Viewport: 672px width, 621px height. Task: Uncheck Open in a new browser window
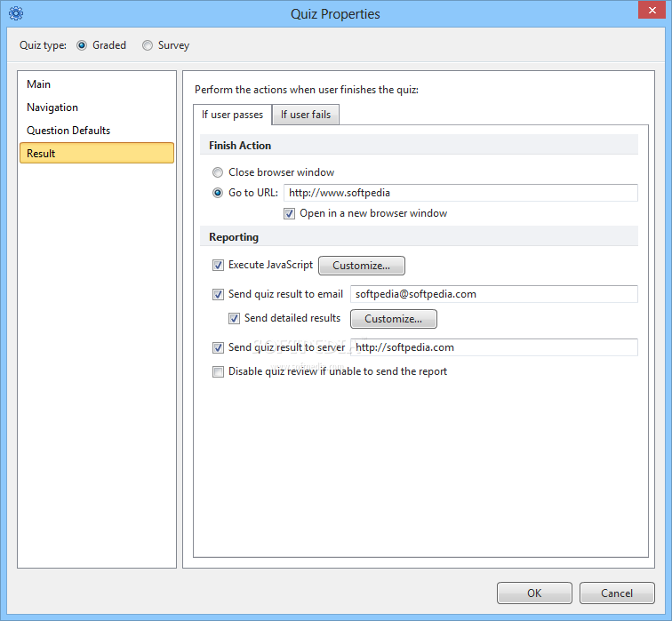click(290, 213)
